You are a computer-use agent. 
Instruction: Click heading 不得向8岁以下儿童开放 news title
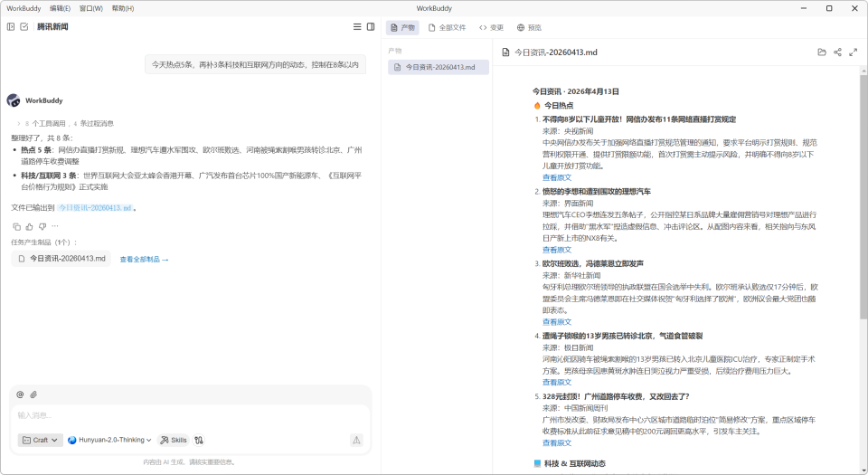click(x=639, y=119)
